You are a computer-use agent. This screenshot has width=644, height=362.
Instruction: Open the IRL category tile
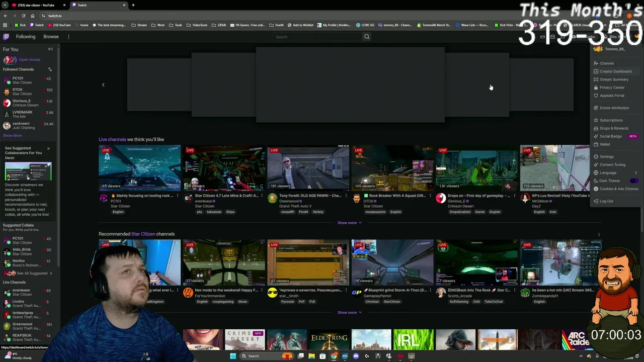click(x=413, y=340)
